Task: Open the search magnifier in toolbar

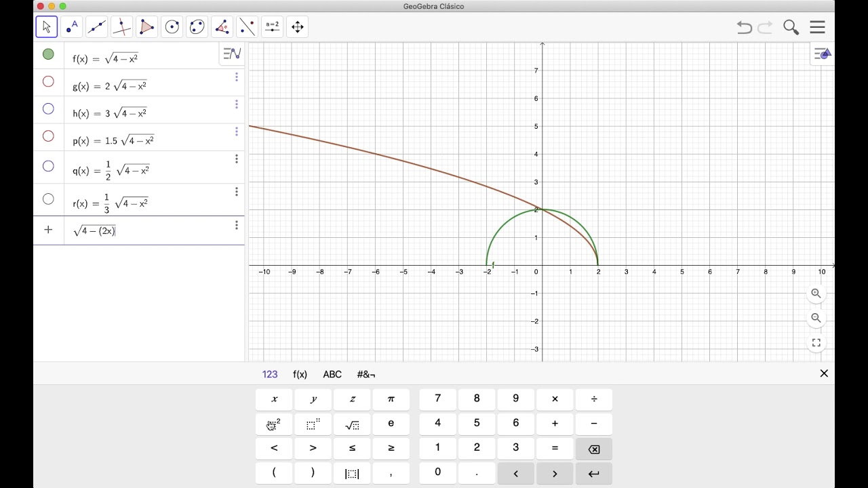Action: pos(791,27)
